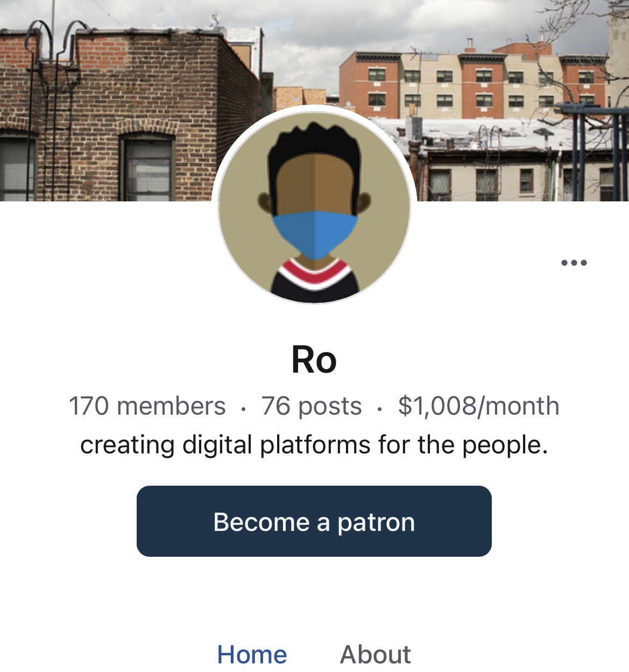Switch to the About tab
Viewport: 629px width, 672px height.
pyautogui.click(x=375, y=655)
